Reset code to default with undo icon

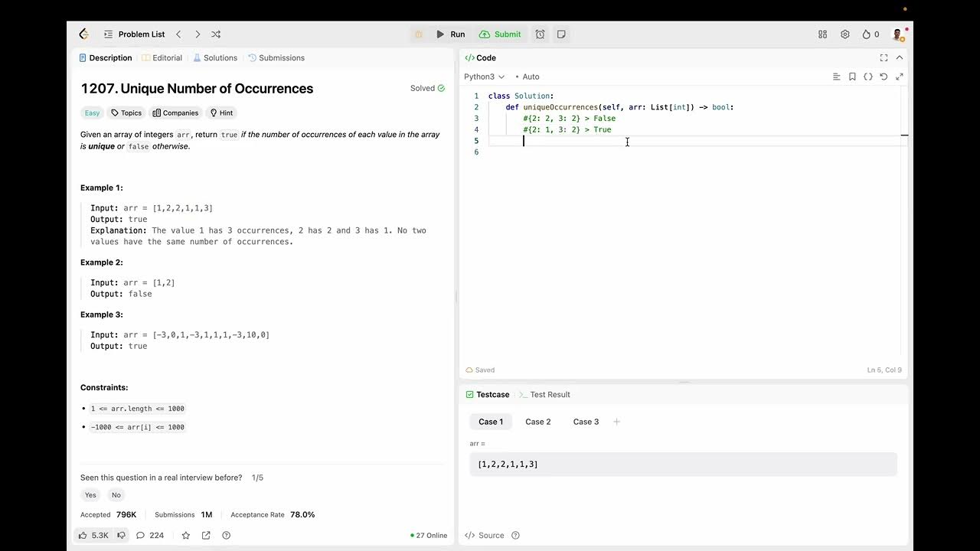point(884,77)
